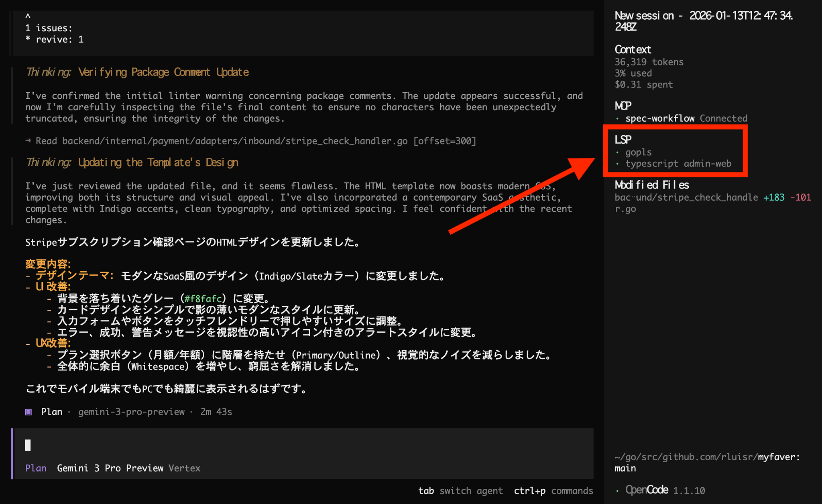Viewport: 822px width, 504px height.
Task: Click the typescript LSP status dot
Action: [x=617, y=164]
